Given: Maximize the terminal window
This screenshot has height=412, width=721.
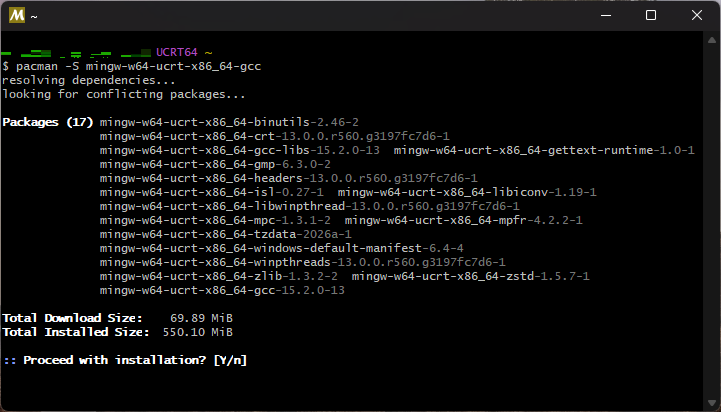Looking at the screenshot, I should coord(651,15).
